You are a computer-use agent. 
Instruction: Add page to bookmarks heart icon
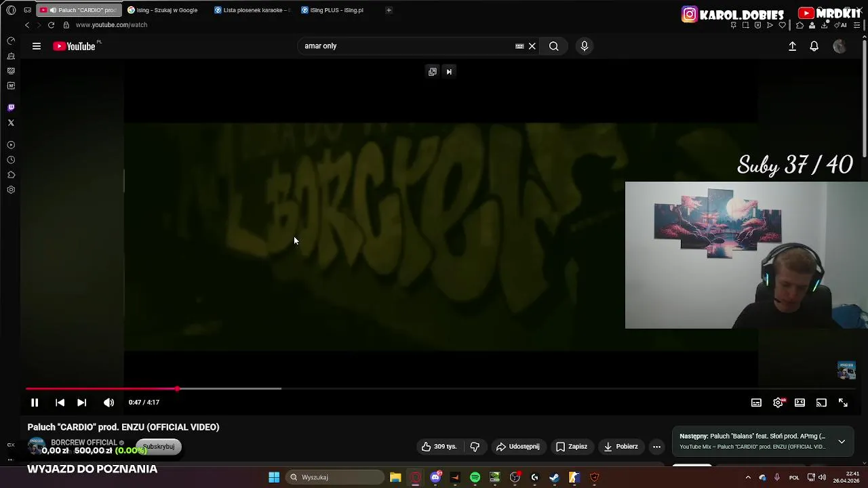pyautogui.click(x=782, y=25)
